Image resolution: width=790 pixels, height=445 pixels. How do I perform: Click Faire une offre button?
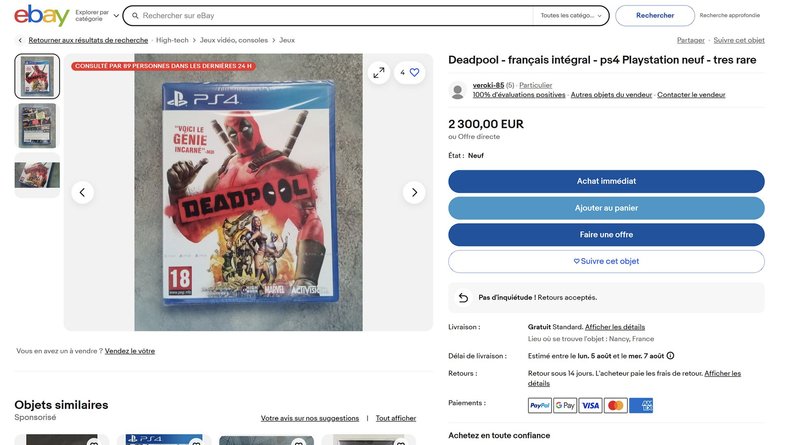[606, 235]
